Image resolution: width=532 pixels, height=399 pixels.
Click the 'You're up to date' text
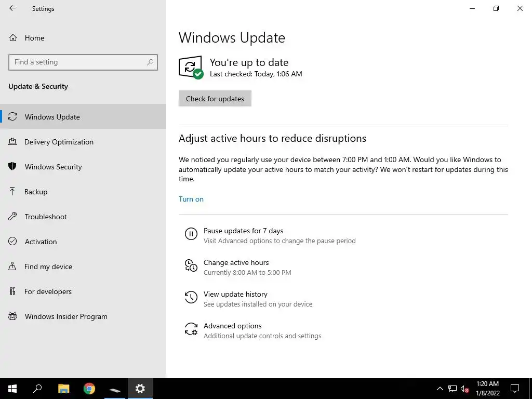249,62
